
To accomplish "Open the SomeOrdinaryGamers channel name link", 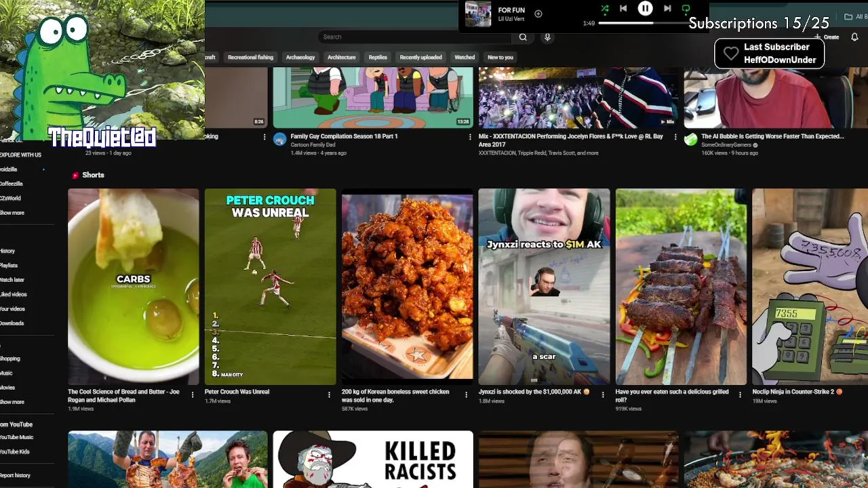I will [726, 145].
